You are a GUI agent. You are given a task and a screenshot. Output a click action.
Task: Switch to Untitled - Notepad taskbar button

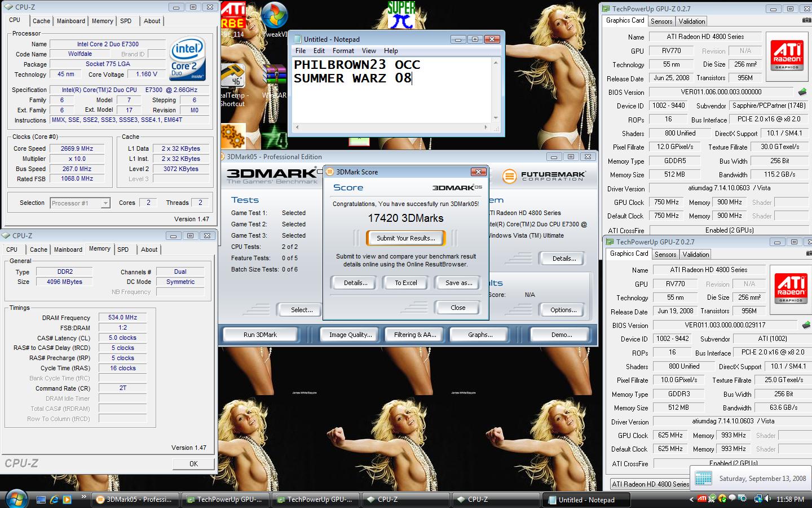point(586,500)
